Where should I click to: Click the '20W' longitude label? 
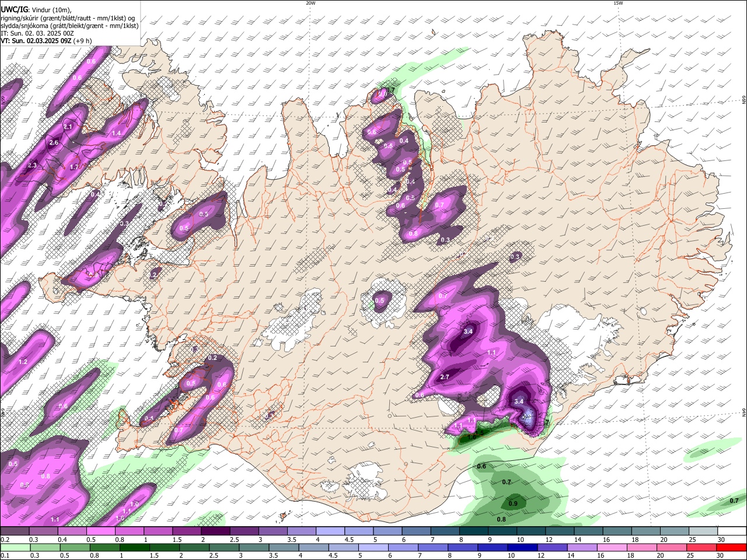(310, 3)
